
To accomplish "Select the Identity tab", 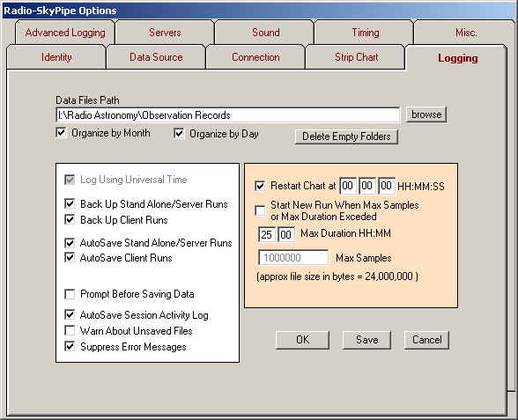I will 56,57.
